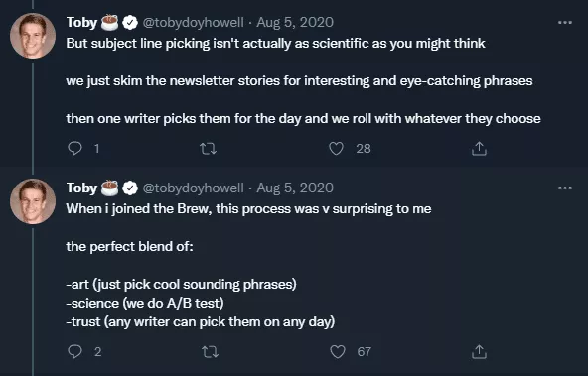Reply to the 'joined the Brew' tweet
The width and height of the screenshot is (588, 376).
click(x=74, y=351)
